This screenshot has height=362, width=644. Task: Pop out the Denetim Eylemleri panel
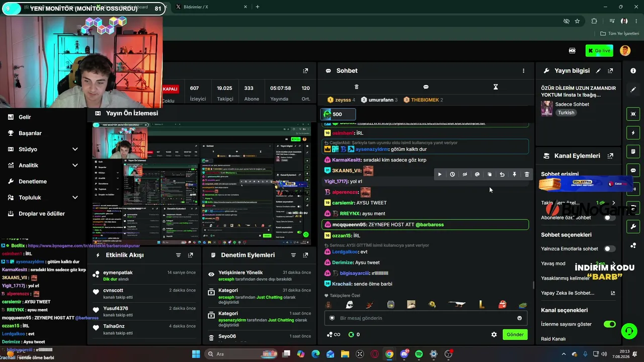(305, 255)
